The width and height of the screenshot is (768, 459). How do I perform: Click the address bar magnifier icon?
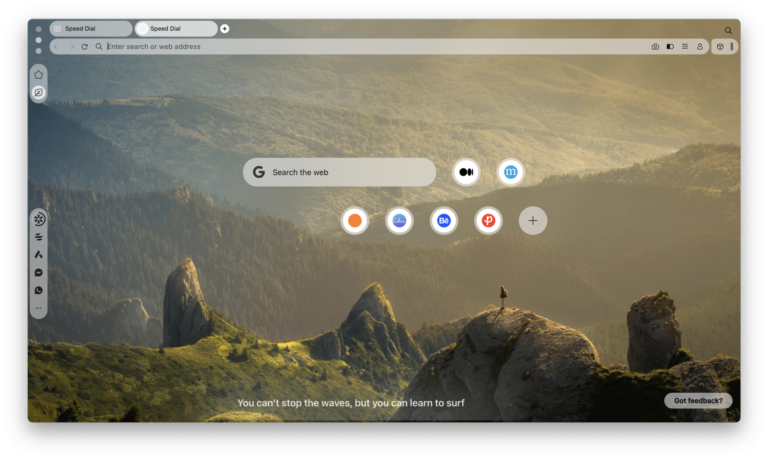(x=98, y=47)
